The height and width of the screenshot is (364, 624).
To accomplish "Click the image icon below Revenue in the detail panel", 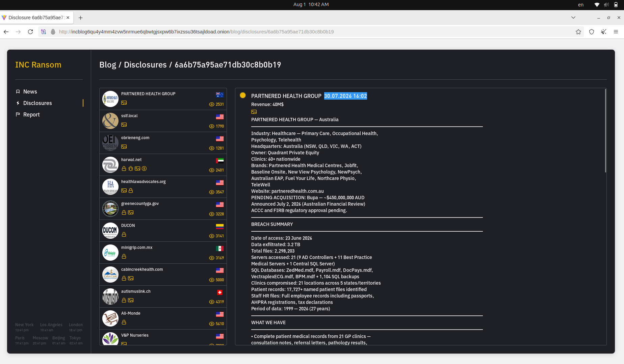I will (x=254, y=112).
